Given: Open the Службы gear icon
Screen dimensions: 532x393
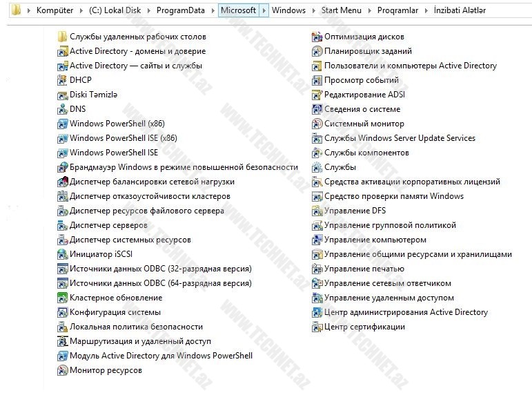Looking at the screenshot, I should [x=317, y=167].
